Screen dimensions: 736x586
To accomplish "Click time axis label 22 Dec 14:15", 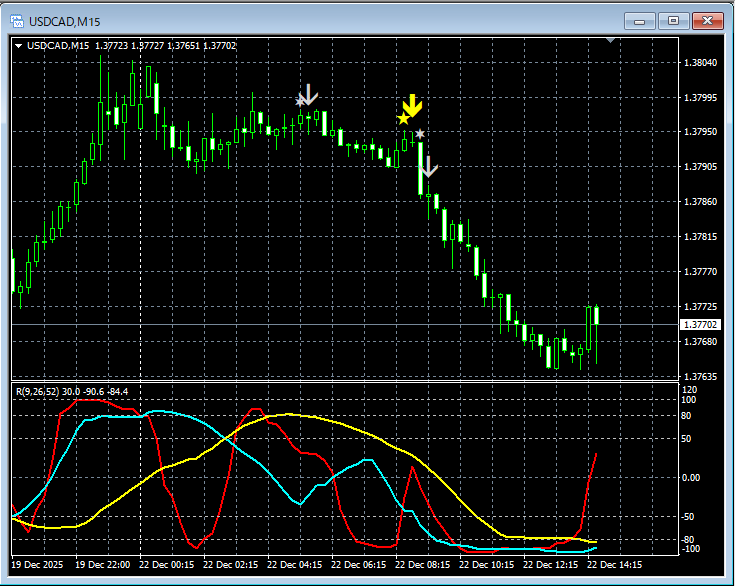I will click(x=614, y=565).
